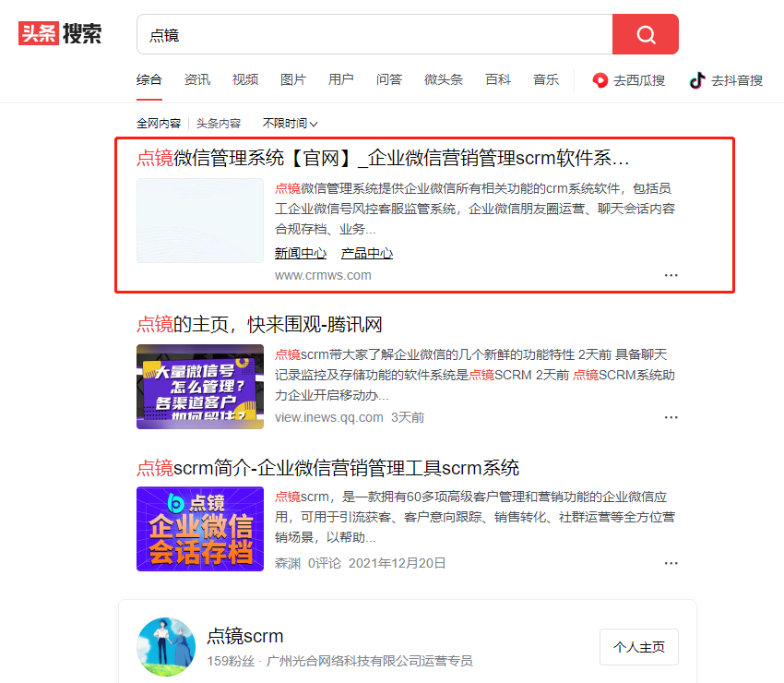Switch to the 百科 tab

(498, 79)
